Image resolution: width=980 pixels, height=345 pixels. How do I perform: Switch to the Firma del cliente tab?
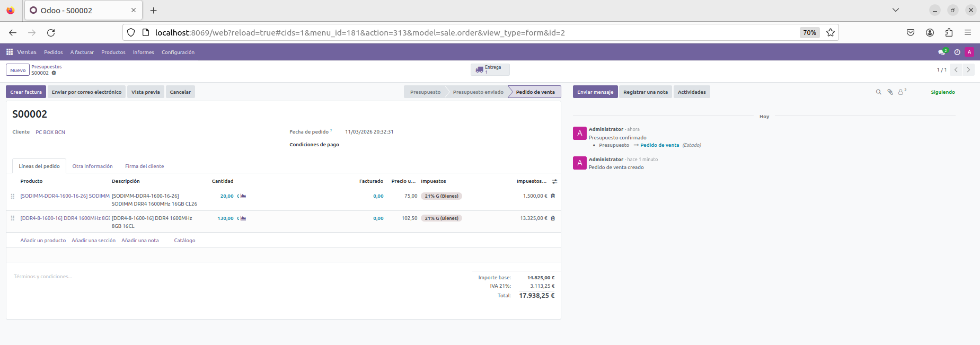click(144, 166)
